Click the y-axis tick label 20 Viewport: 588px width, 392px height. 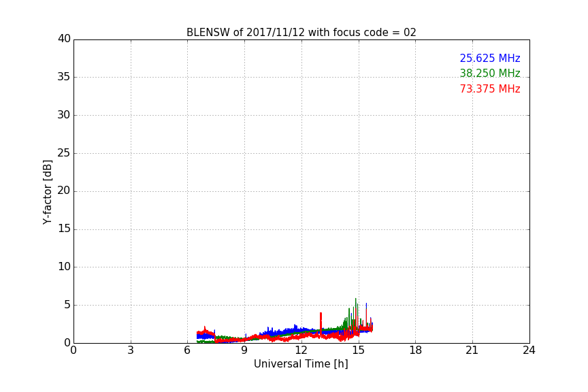[64, 191]
